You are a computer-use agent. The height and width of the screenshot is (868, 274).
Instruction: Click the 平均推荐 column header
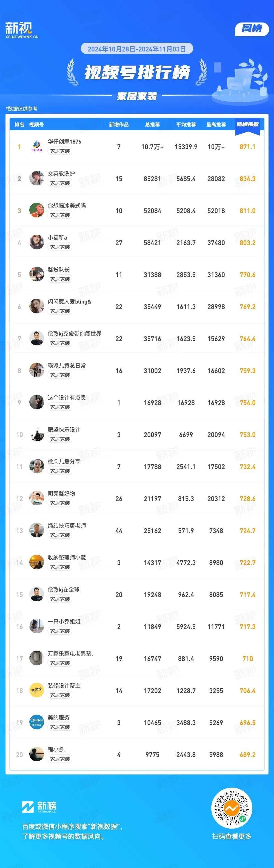click(186, 125)
